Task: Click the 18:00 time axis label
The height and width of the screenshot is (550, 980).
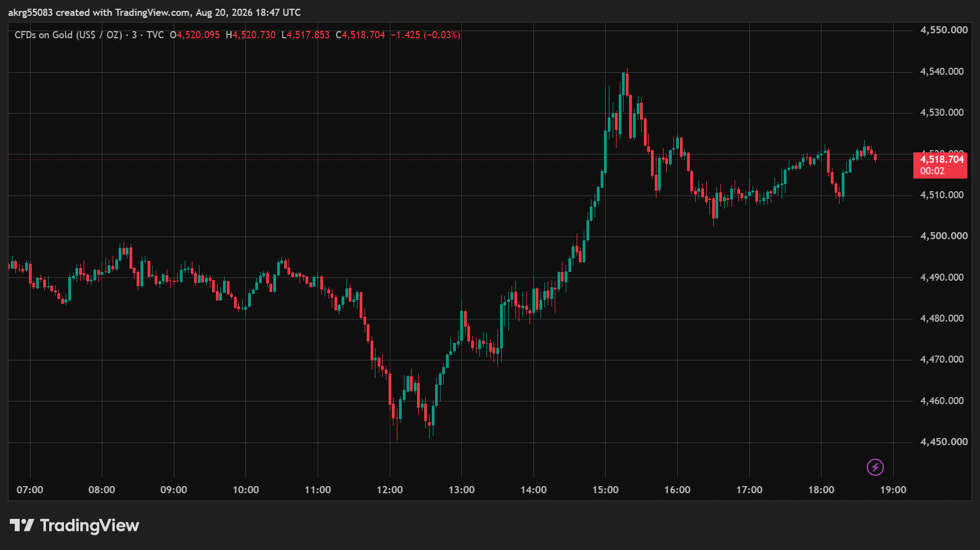Action: pyautogui.click(x=821, y=490)
